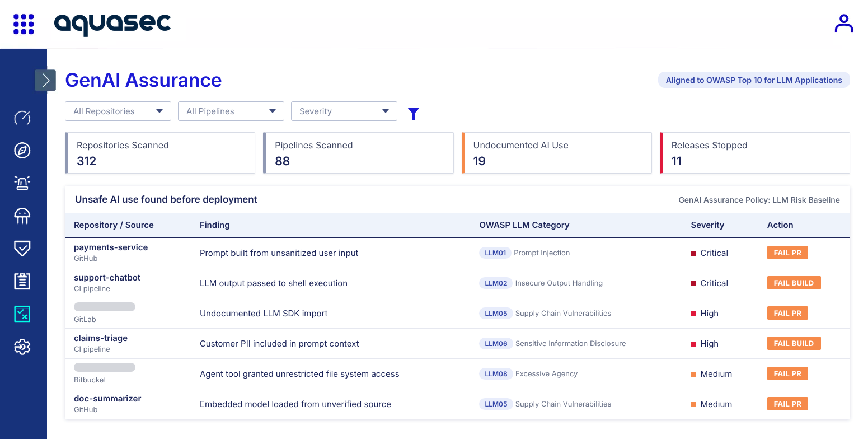Open the compass discovery icon in sidebar

coord(22,150)
